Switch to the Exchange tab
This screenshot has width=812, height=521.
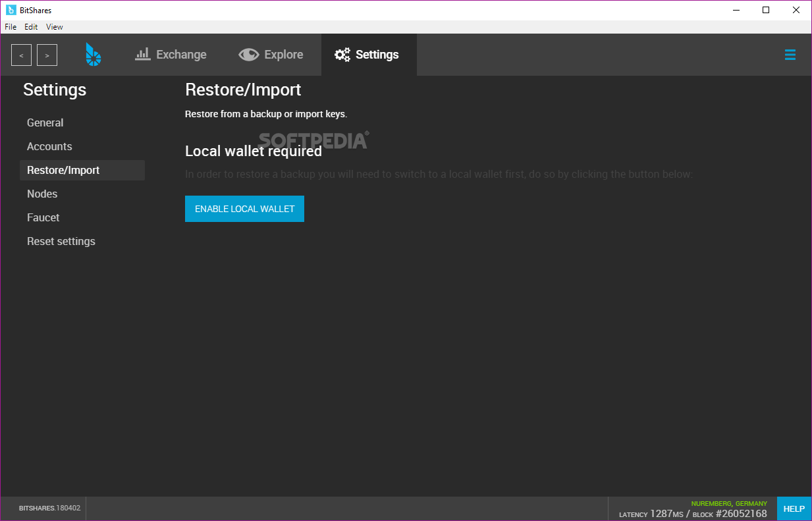(171, 55)
